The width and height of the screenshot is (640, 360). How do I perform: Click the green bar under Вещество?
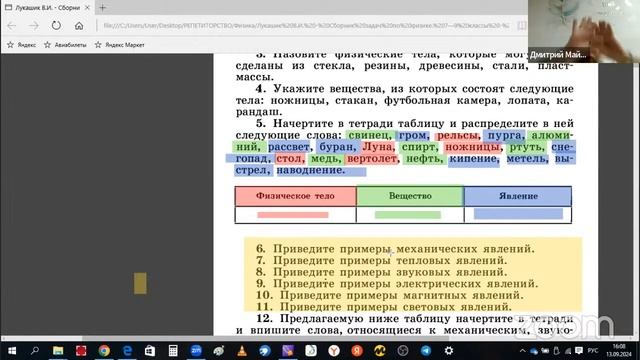tap(408, 215)
